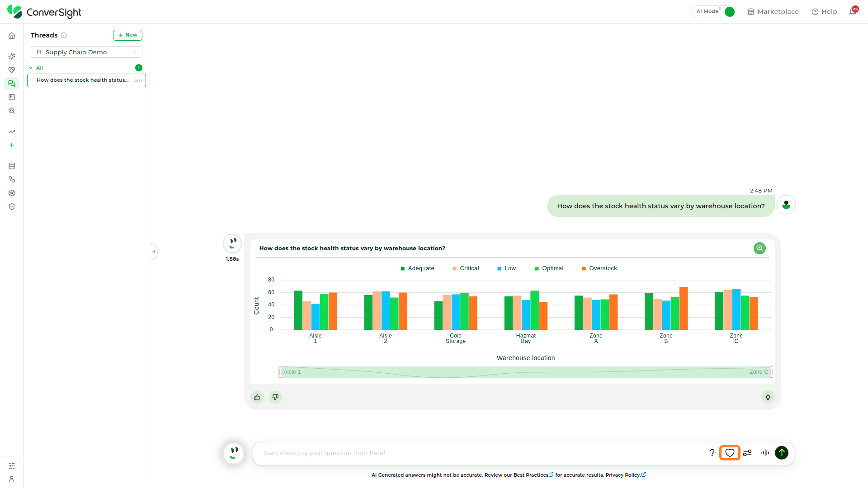Click the plus icon in sidebar
This screenshot has width=868, height=488.
12,145
